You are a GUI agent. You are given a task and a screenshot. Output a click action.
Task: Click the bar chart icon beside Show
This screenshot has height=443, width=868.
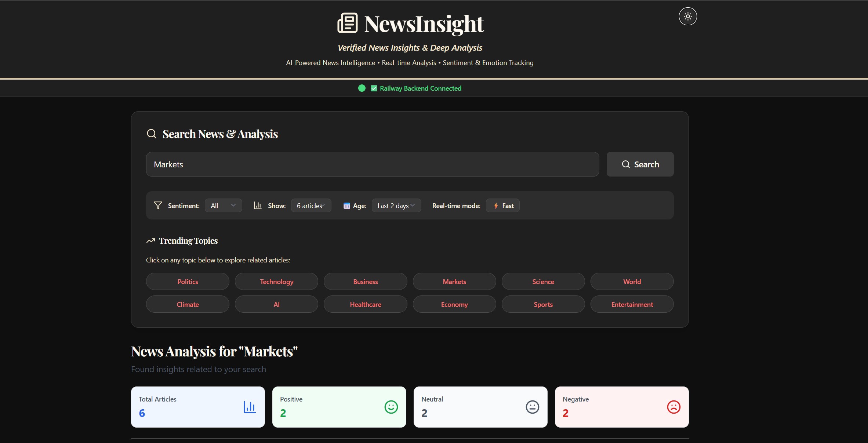pos(258,206)
